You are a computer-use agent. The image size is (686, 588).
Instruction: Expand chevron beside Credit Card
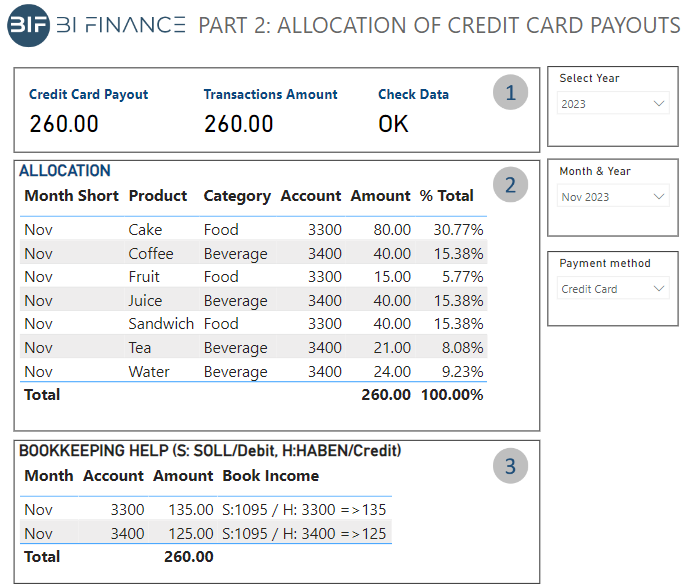click(x=658, y=288)
